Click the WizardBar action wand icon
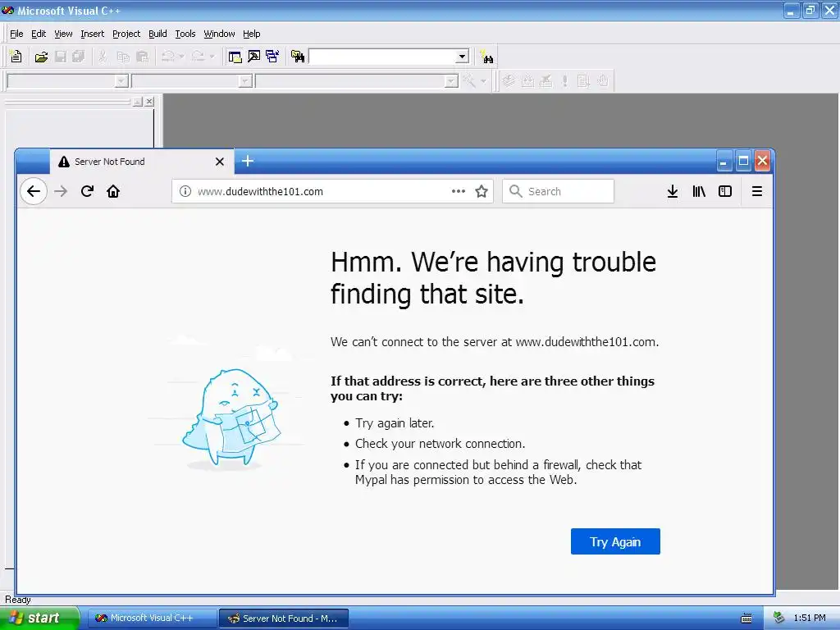 pyautogui.click(x=469, y=81)
